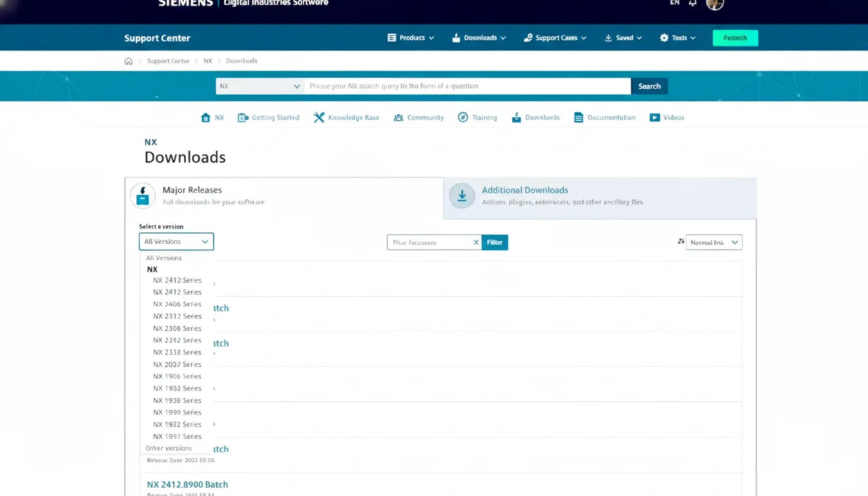The height and width of the screenshot is (496, 868).
Task: Open the user profile avatar
Action: point(715,4)
